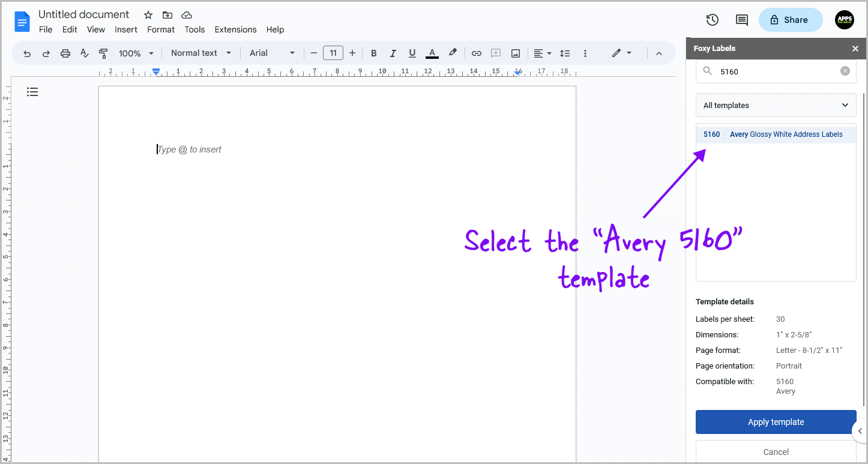This screenshot has width=868, height=464.
Task: Decrease font size with minus
Action: coord(313,53)
